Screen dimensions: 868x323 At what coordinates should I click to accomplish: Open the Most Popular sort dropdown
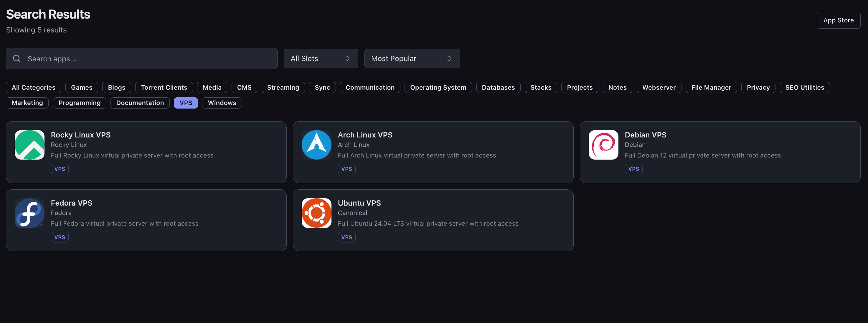(412, 58)
